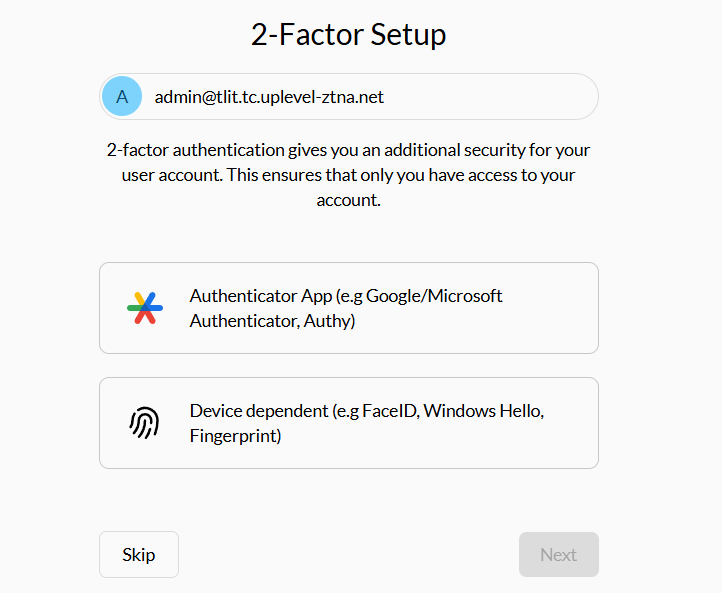Click empty space inside the account email pill
722x593 pixels.
(490, 97)
